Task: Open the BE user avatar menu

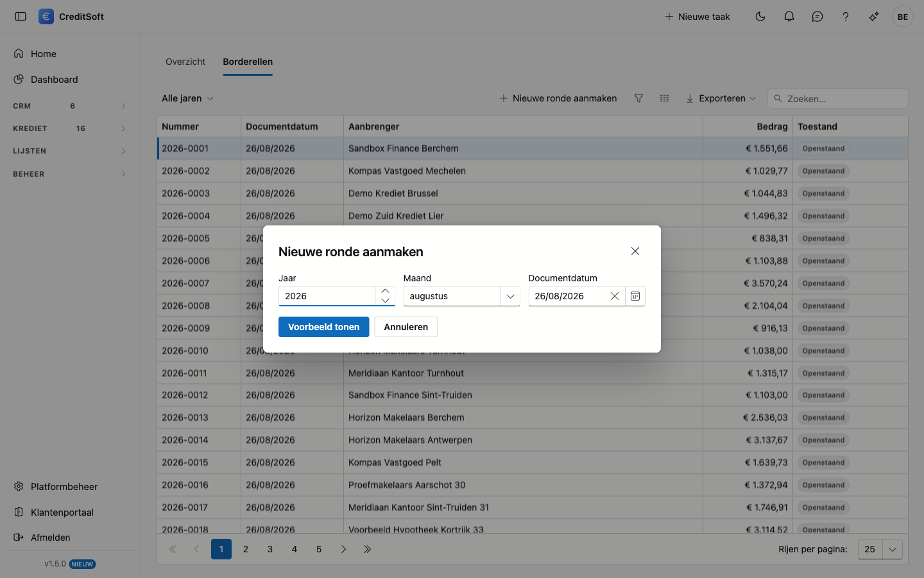Action: [903, 17]
